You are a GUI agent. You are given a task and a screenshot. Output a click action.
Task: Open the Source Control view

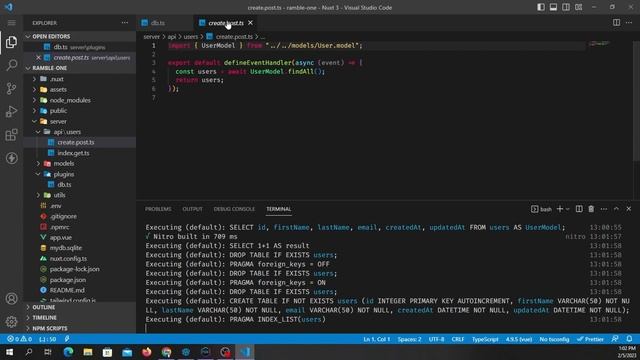pyautogui.click(x=11, y=88)
